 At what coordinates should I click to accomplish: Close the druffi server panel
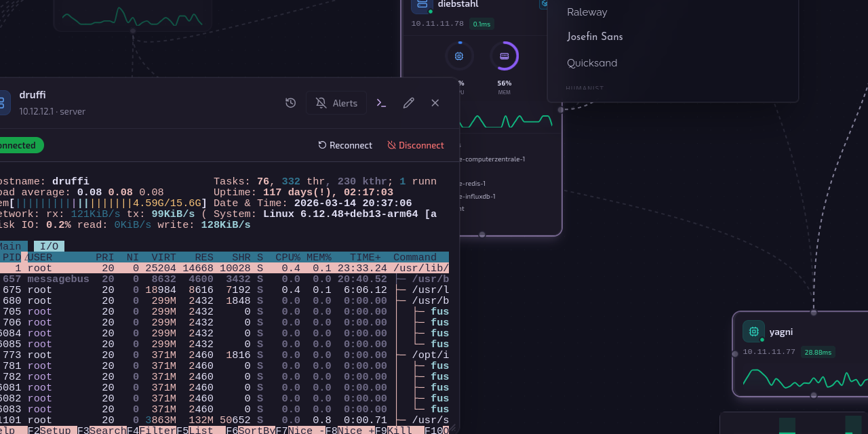(435, 103)
